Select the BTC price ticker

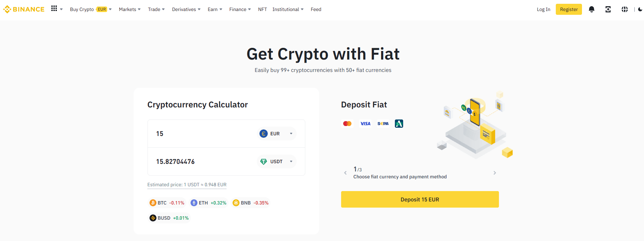pos(167,203)
